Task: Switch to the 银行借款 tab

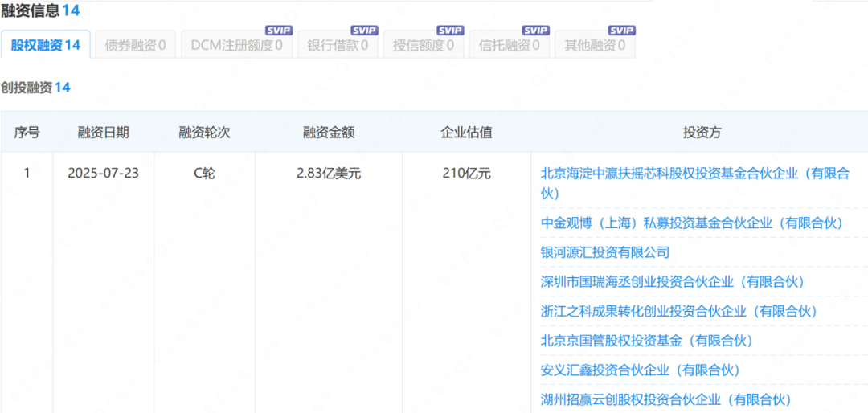Action: 338,46
